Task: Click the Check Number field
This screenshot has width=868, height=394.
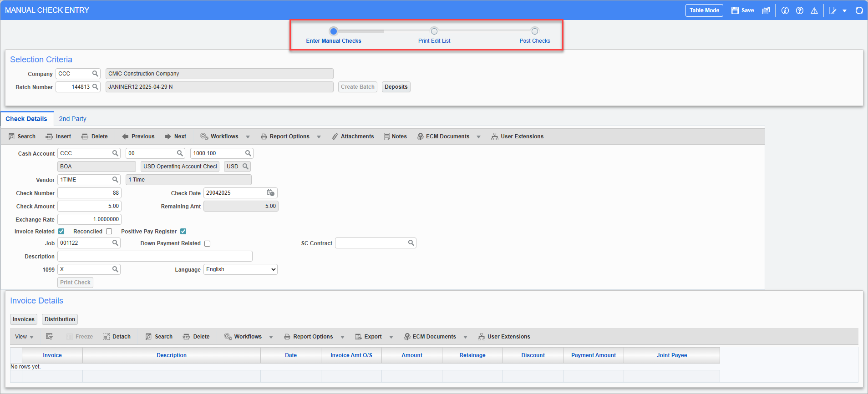Action: click(x=89, y=193)
